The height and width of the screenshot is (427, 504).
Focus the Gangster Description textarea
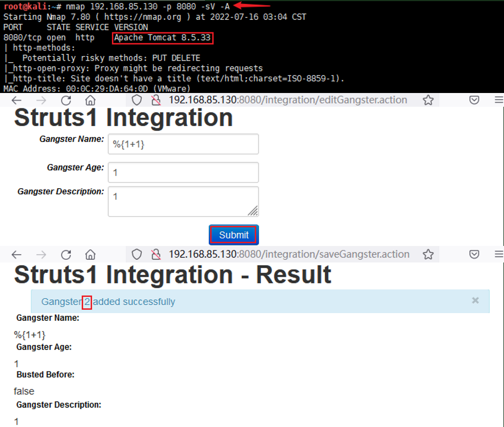183,201
